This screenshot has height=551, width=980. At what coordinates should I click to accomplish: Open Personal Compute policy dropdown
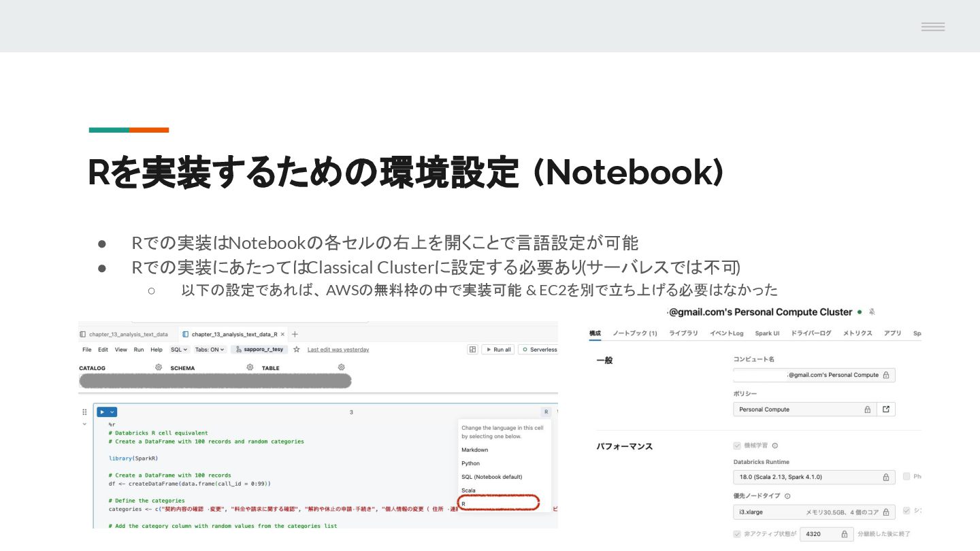coord(804,410)
